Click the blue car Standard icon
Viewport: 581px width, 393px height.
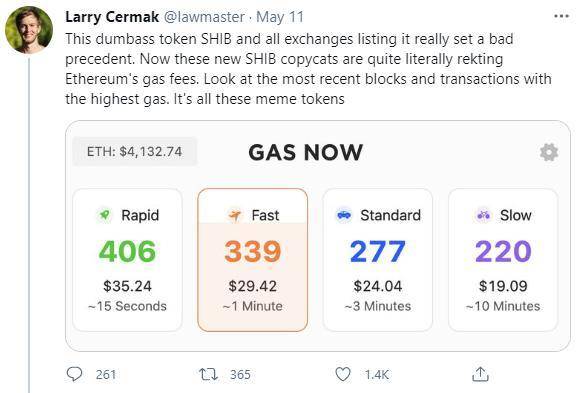(x=344, y=215)
